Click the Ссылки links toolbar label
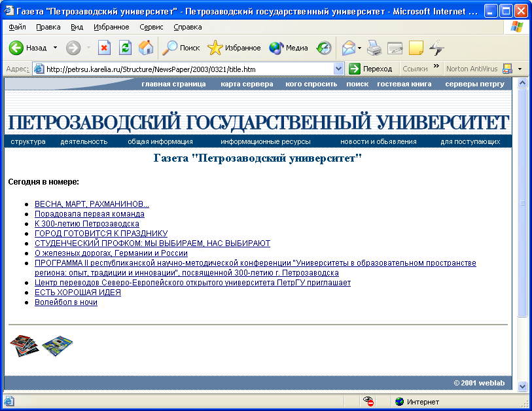Viewport: 532px width, 411px height. 415,69
